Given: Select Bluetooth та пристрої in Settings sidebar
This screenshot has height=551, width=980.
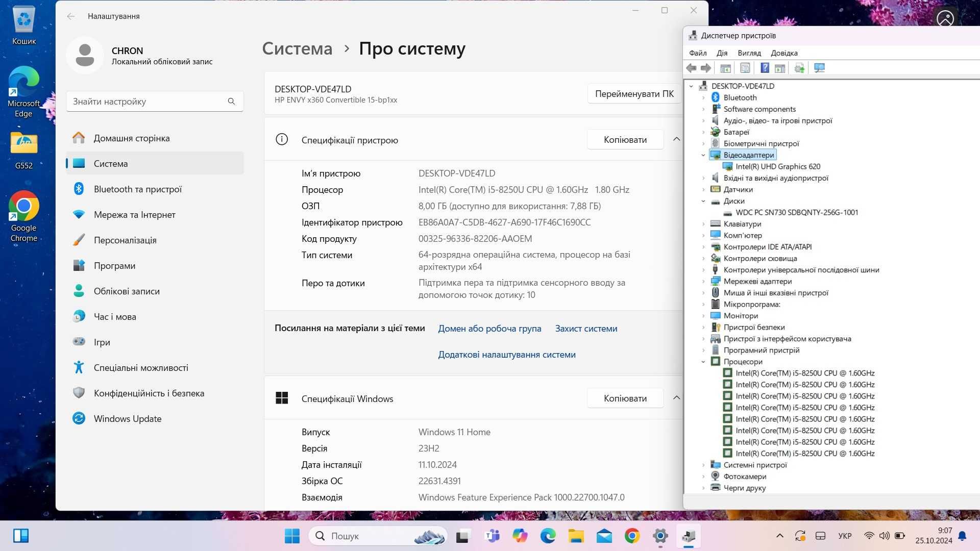Looking at the screenshot, I should point(155,189).
